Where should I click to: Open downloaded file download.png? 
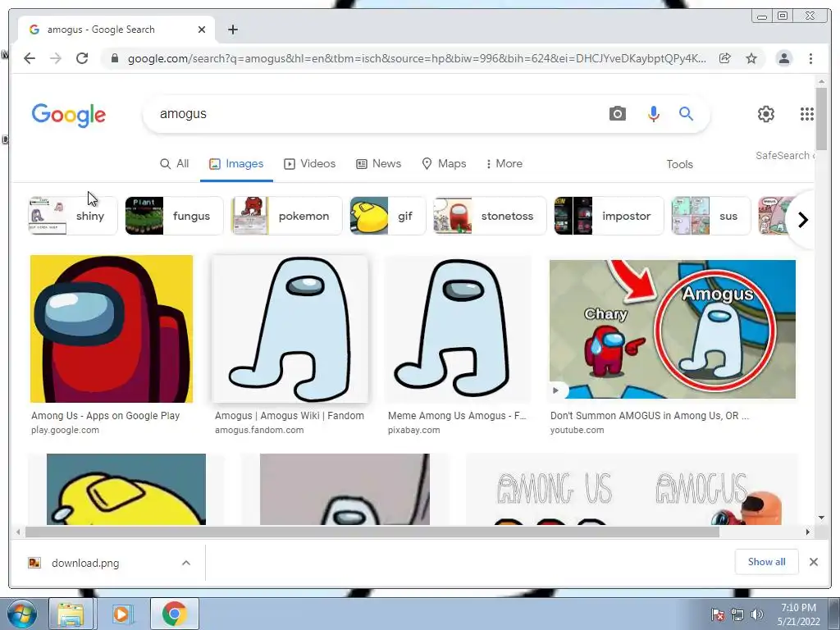85,563
